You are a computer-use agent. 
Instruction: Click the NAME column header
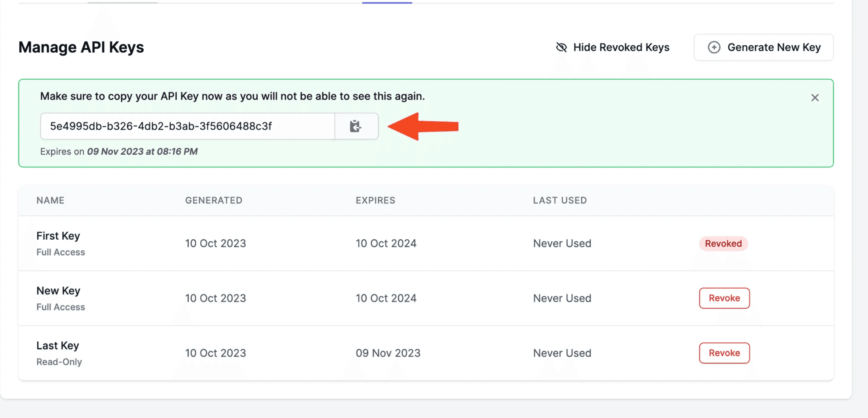coord(50,200)
